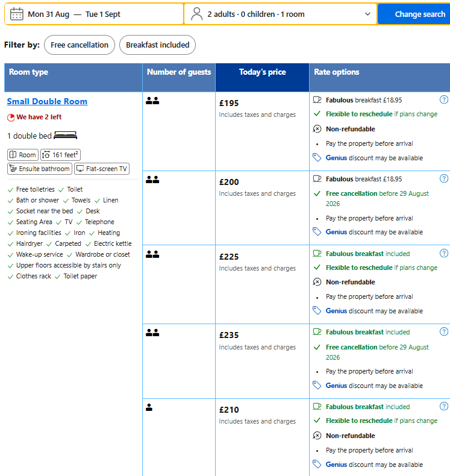Click the two-guests icon in the £235 row
This screenshot has width=450, height=476.
click(152, 333)
